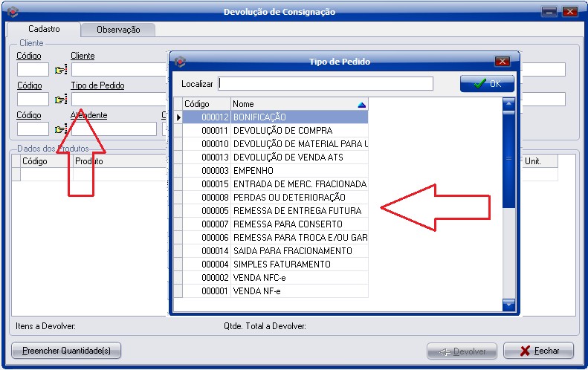Switch to the Observação tab
Screen dimensions: 588x370
(119, 30)
